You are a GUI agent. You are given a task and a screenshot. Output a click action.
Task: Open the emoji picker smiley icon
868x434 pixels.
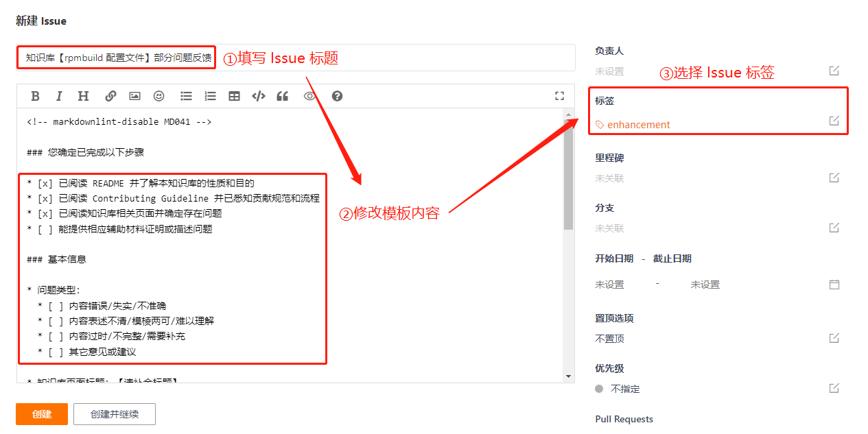[159, 96]
